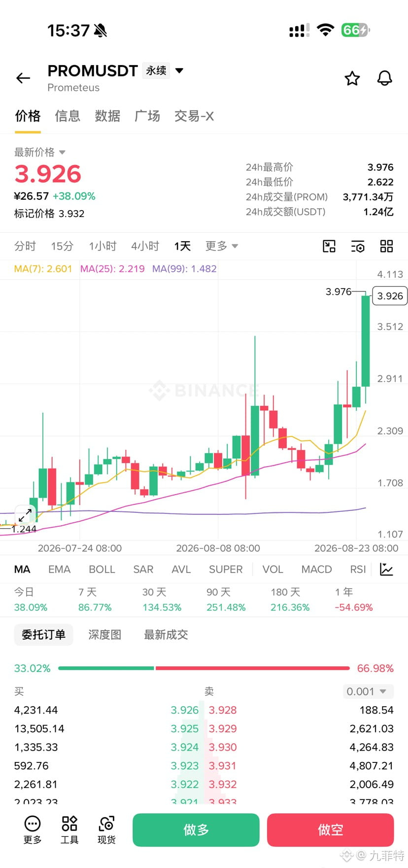Open 工具 tools in bottom bar

(69, 830)
